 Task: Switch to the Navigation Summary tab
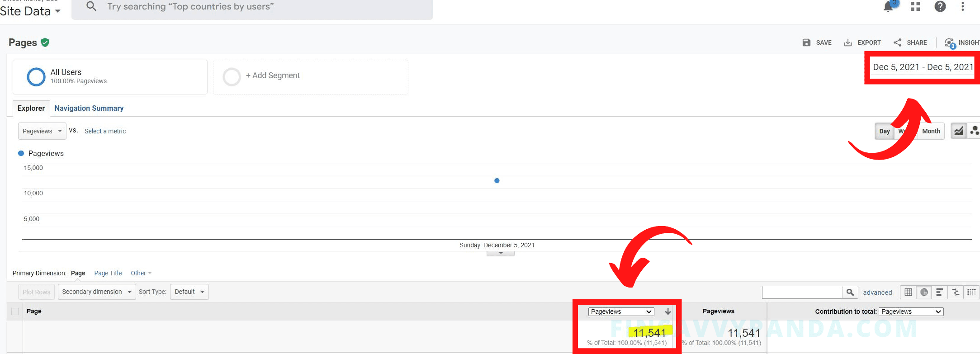(89, 108)
